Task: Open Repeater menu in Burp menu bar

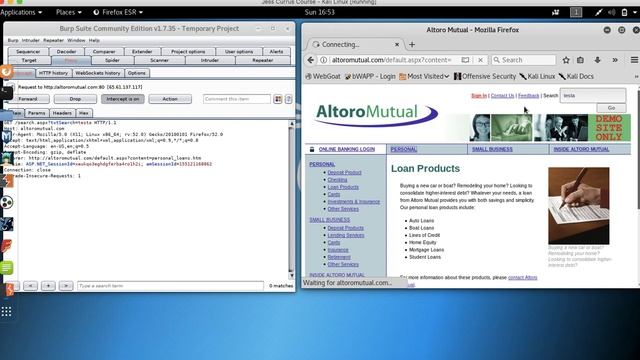Action: click(x=53, y=40)
